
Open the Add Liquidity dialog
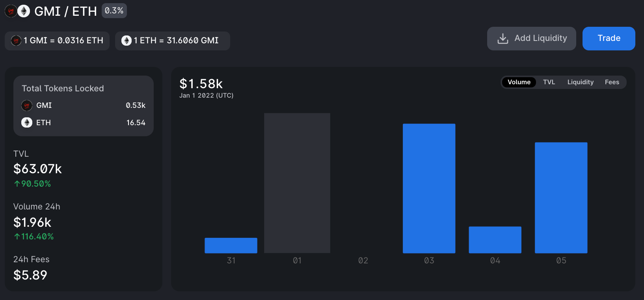click(x=531, y=39)
